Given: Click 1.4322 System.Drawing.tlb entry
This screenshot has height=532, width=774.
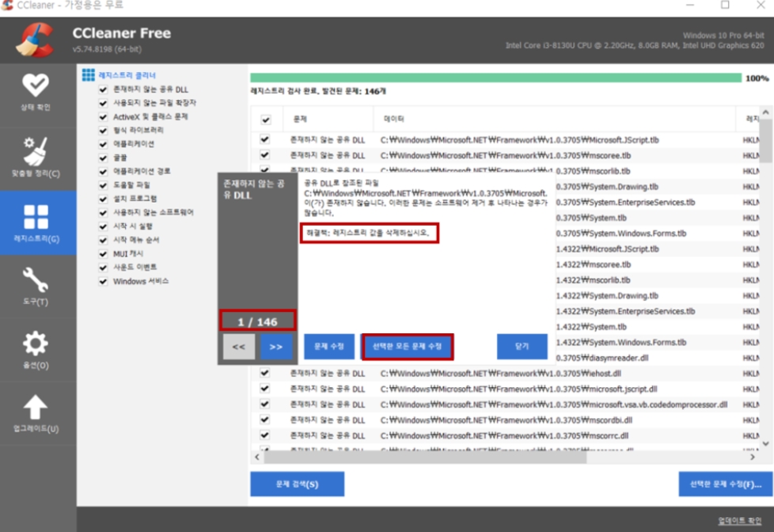Looking at the screenshot, I should click(607, 296).
